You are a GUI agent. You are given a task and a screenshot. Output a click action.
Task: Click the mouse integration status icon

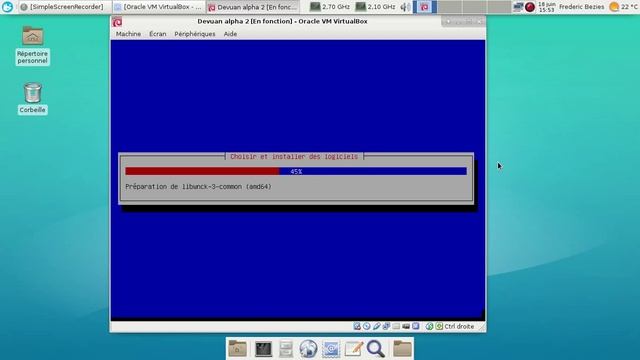pos(429,326)
